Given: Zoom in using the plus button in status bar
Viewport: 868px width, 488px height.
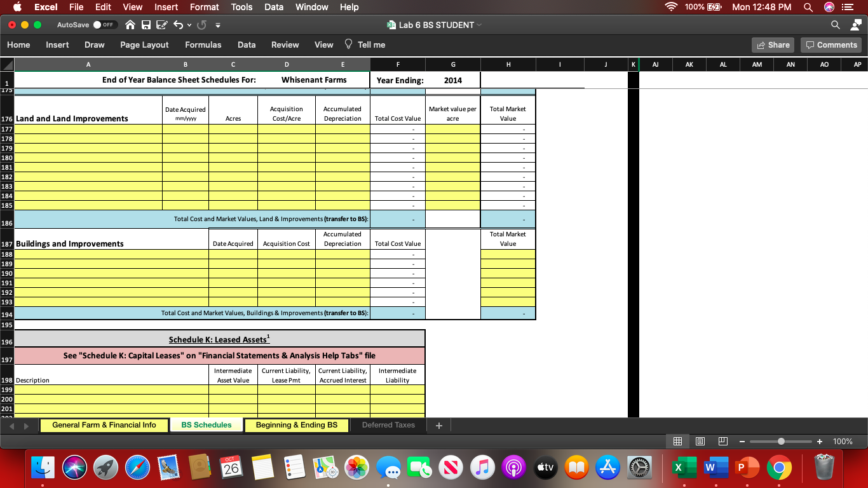Looking at the screenshot, I should pos(820,441).
